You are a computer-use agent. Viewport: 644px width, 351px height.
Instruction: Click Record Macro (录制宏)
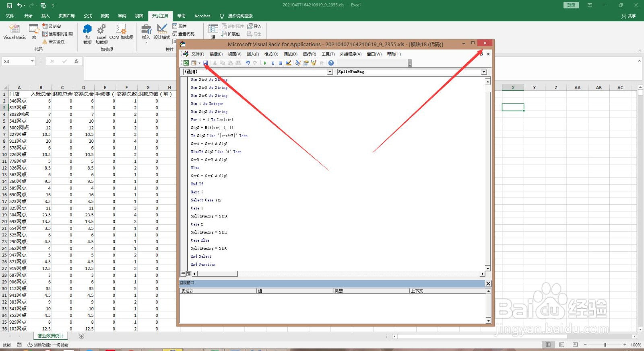[x=52, y=26]
